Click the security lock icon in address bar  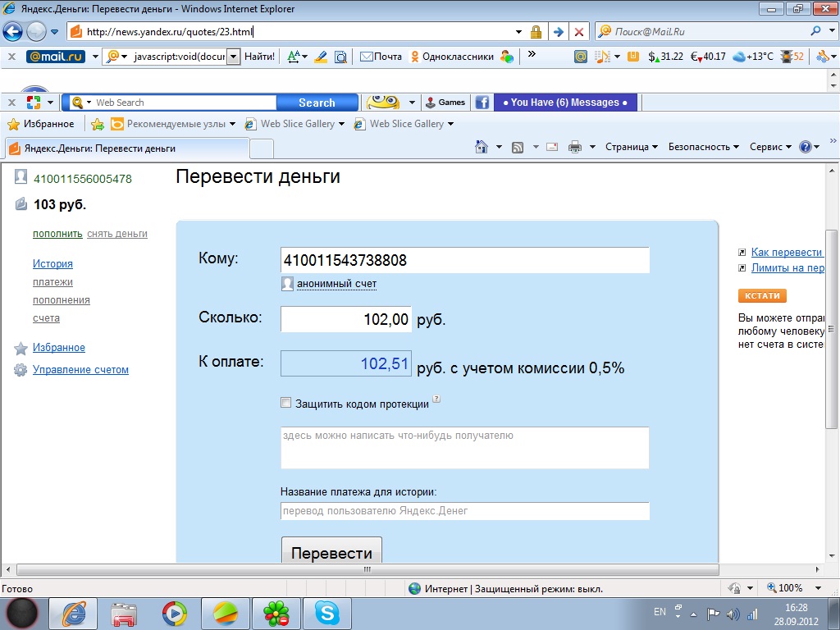tap(536, 32)
